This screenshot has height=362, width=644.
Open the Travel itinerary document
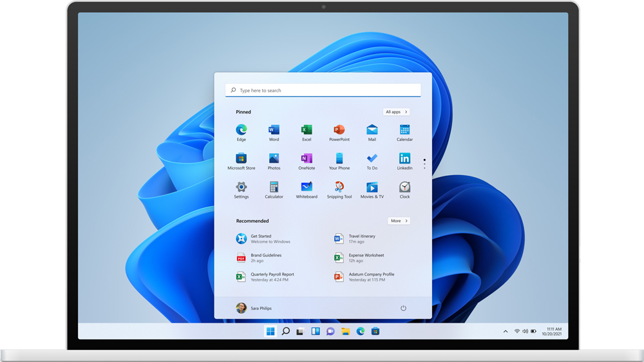coord(354,239)
